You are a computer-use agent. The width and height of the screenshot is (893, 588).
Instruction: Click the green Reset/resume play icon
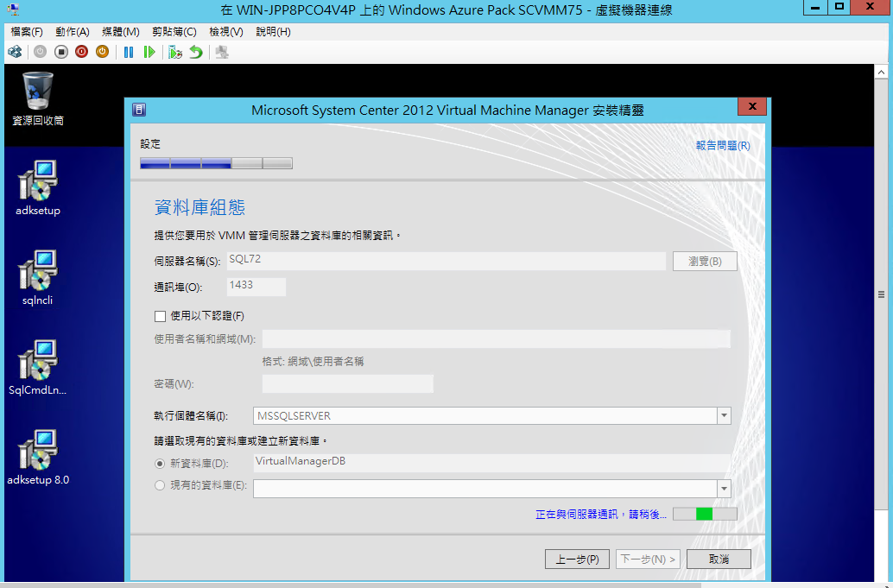click(x=149, y=53)
